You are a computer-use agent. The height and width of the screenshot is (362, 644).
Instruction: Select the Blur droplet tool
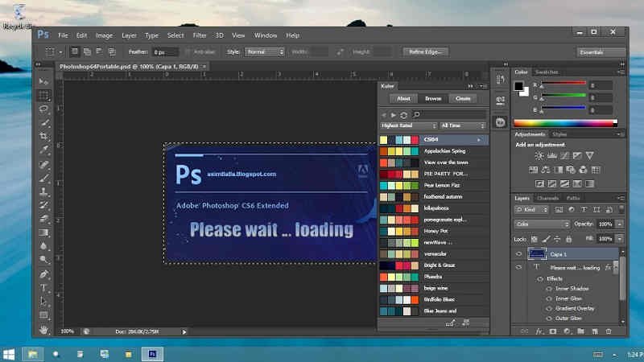[x=43, y=246]
